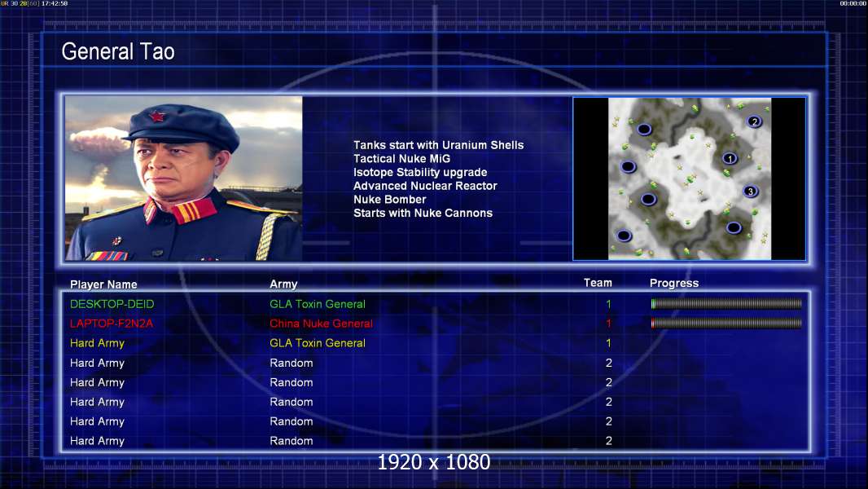Click the Player Name column header
The height and width of the screenshot is (489, 868).
point(103,284)
